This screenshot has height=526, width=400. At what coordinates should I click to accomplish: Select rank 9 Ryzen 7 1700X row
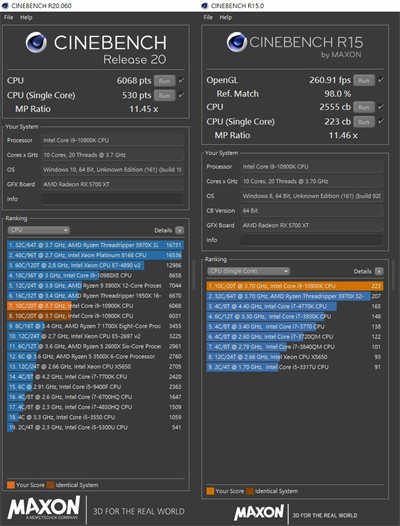(x=95, y=326)
